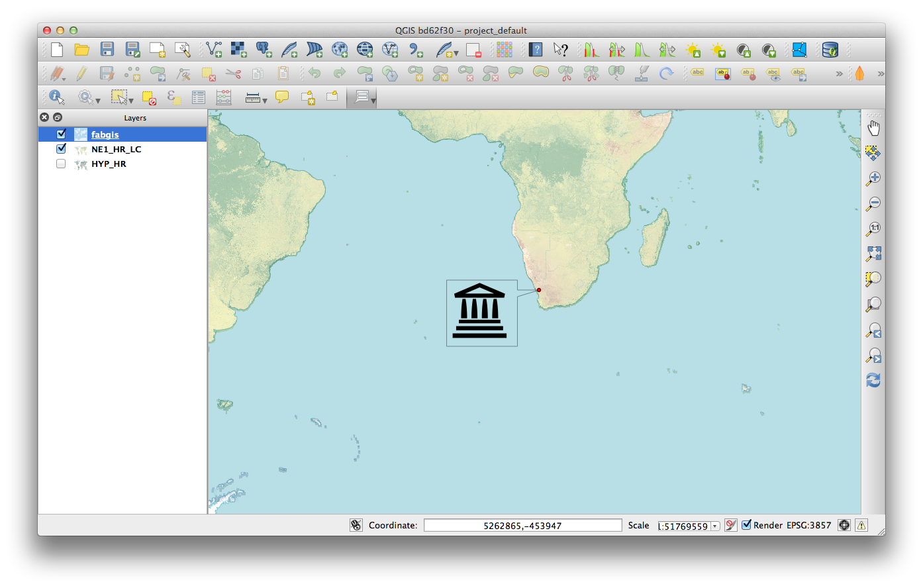This screenshot has width=923, height=588.
Task: Click the Add Vector Layer icon
Action: click(x=213, y=50)
